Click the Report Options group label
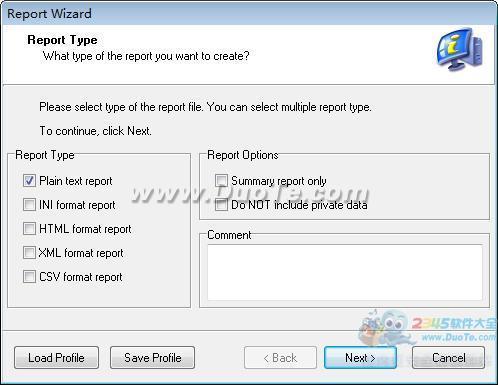 point(243,155)
